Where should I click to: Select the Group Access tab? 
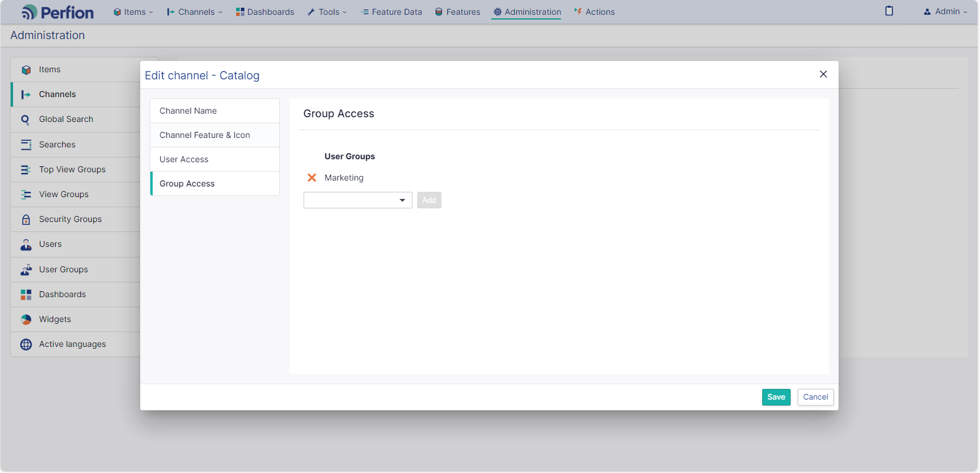tap(215, 184)
